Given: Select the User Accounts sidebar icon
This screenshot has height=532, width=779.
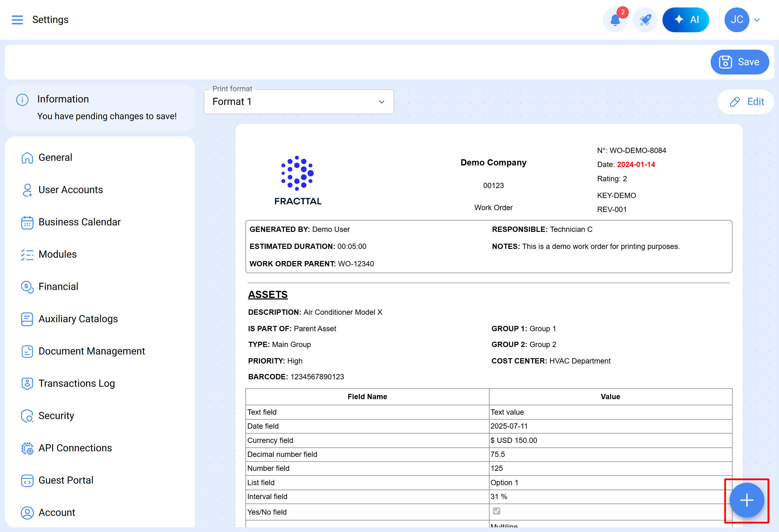Looking at the screenshot, I should (x=27, y=190).
